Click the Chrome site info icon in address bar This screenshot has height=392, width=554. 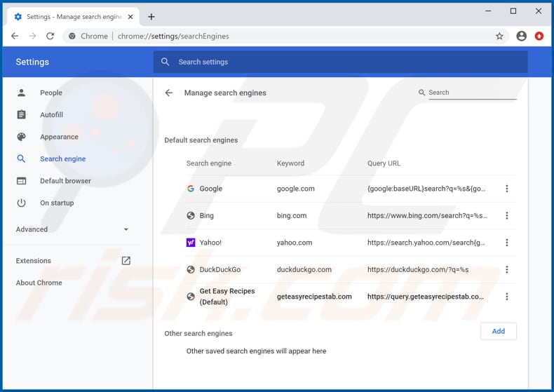tap(72, 36)
